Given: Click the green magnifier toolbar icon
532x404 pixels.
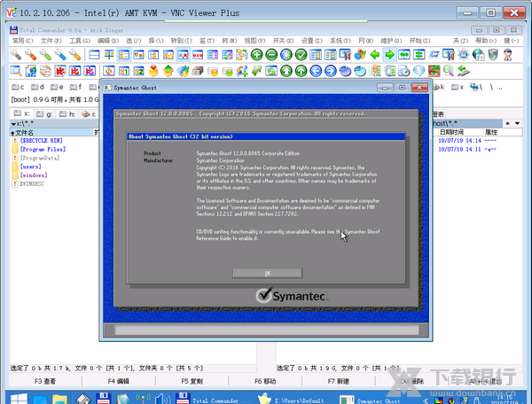Looking at the screenshot, I should (449, 71).
